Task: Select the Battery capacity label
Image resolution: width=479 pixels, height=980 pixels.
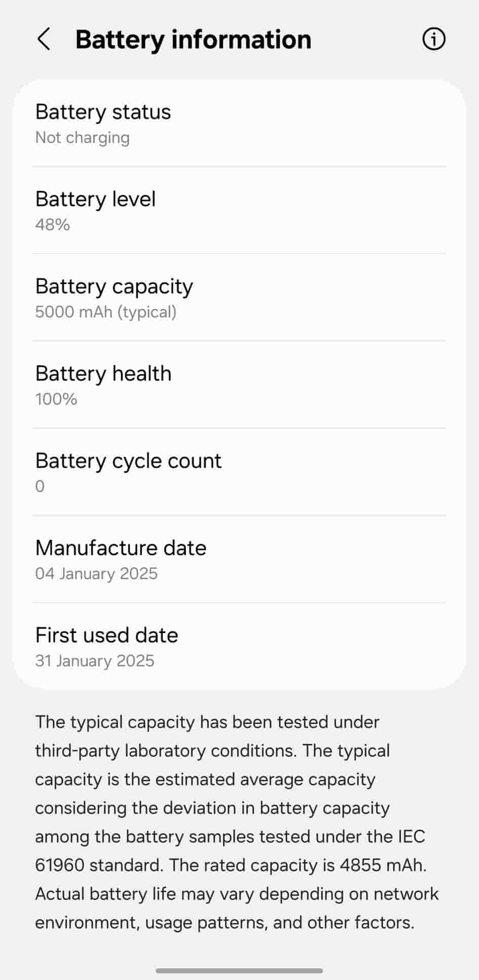Action: pos(114,287)
